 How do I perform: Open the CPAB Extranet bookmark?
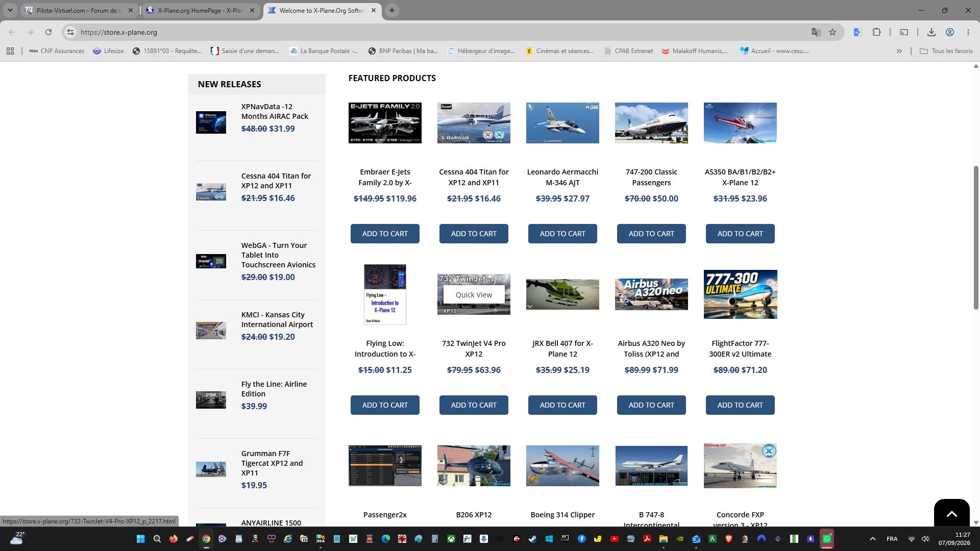point(629,51)
